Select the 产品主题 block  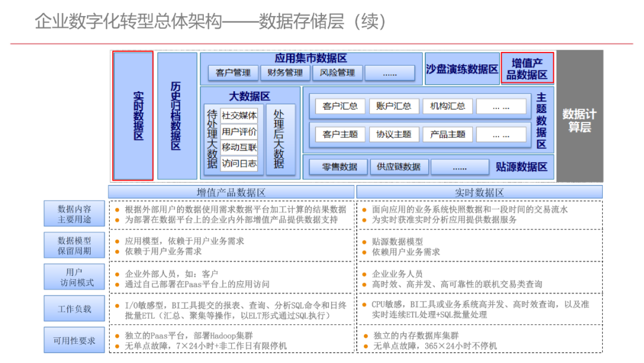point(447,134)
